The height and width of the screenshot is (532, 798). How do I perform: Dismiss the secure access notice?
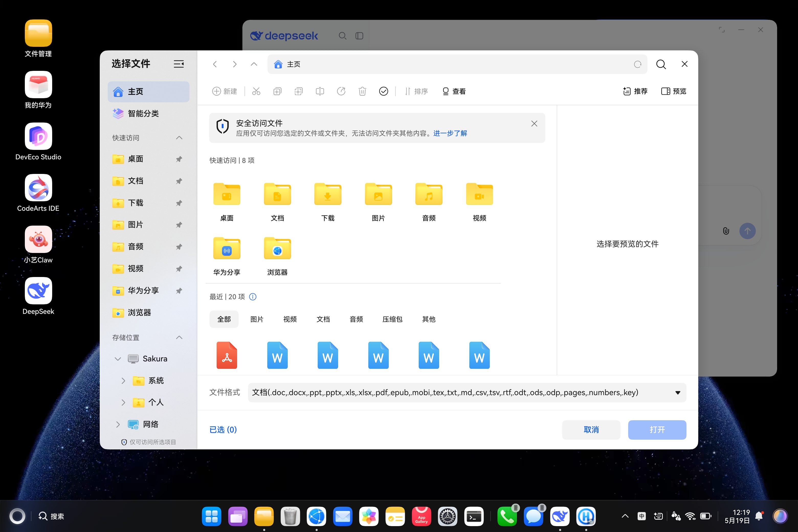tap(534, 124)
